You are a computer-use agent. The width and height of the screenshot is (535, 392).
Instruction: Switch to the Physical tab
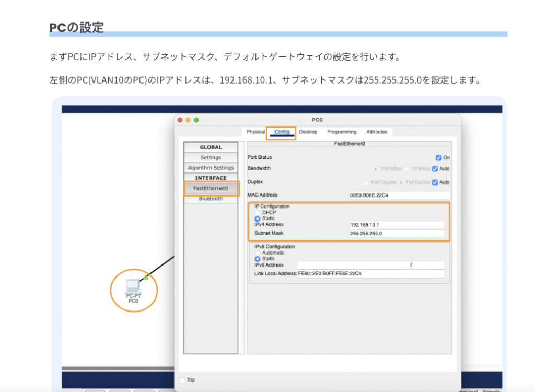(x=255, y=132)
